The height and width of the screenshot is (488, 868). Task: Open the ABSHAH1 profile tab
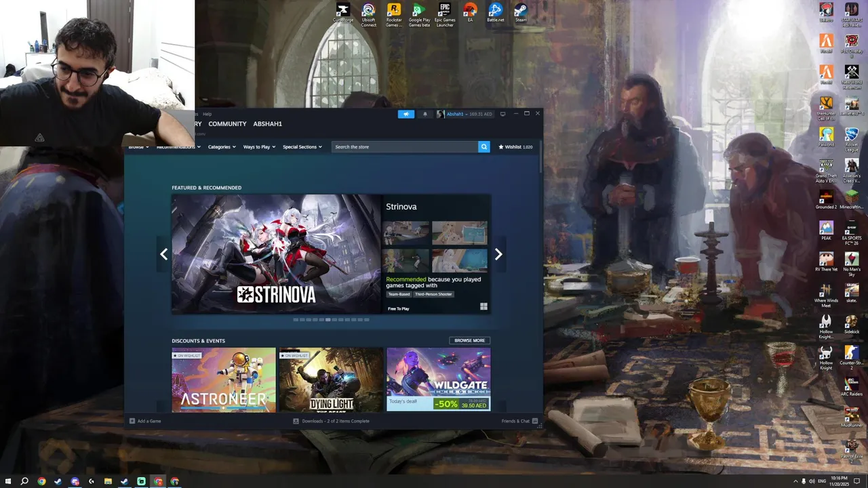click(x=267, y=124)
